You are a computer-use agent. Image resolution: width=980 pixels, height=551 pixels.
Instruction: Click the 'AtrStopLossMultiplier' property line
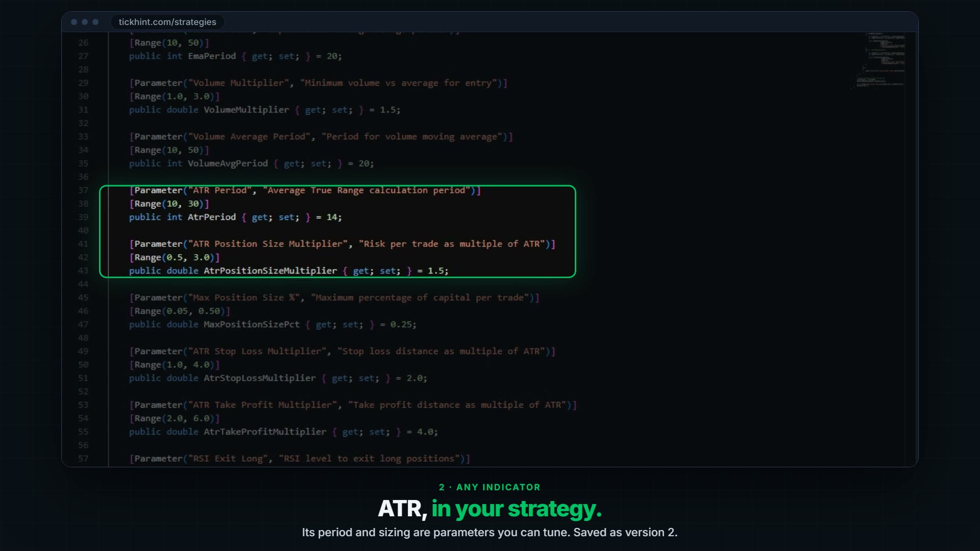(x=278, y=378)
